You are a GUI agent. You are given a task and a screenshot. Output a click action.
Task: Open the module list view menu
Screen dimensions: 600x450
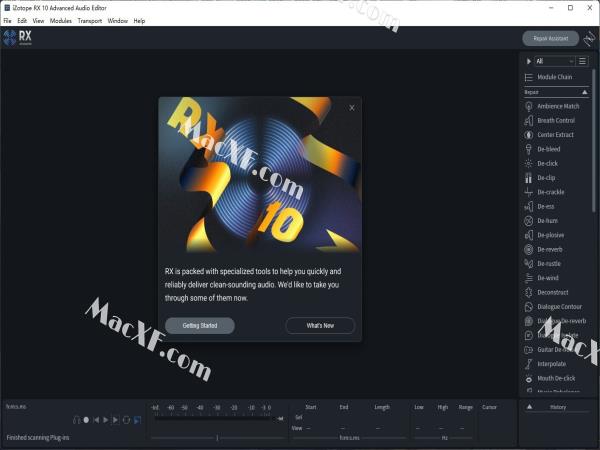582,61
